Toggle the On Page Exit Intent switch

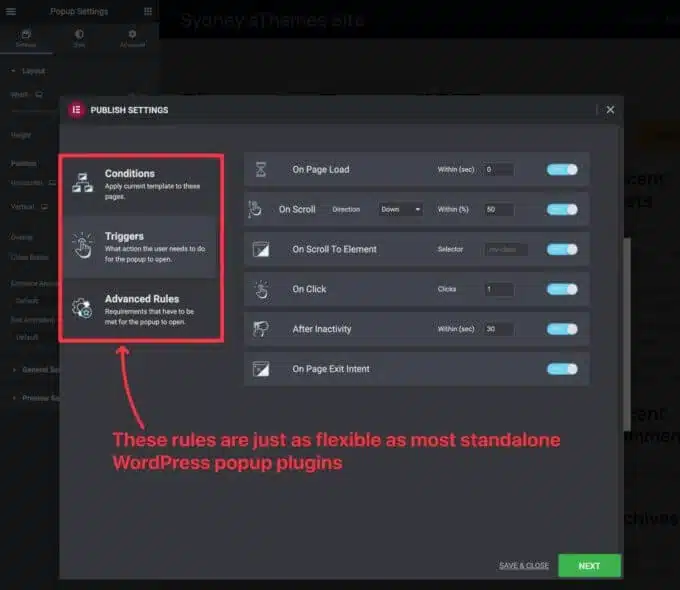click(562, 369)
